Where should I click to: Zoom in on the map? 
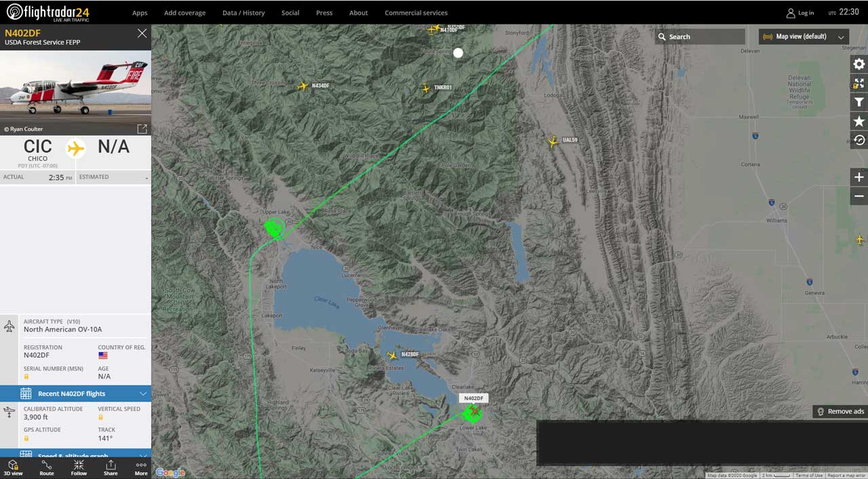(859, 177)
